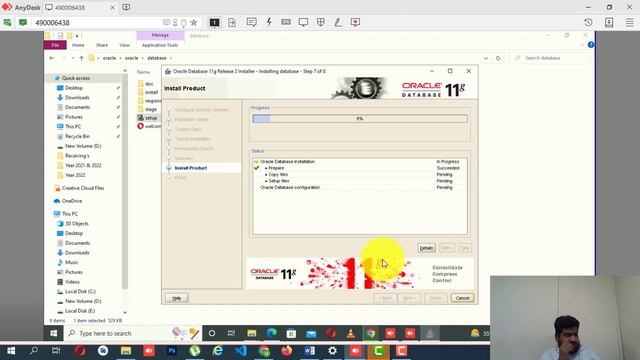The image size is (640, 360).
Task: Open remote taskbar Chrome icon
Action: coord(371,333)
